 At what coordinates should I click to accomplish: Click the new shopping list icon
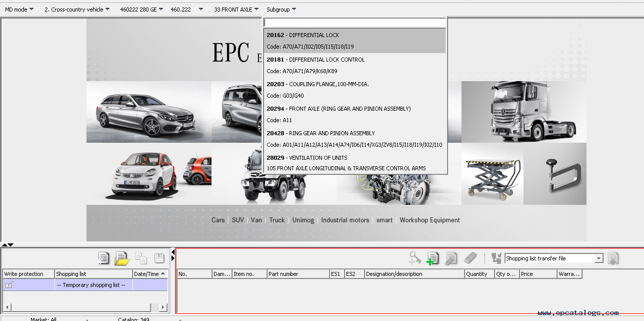click(x=103, y=258)
